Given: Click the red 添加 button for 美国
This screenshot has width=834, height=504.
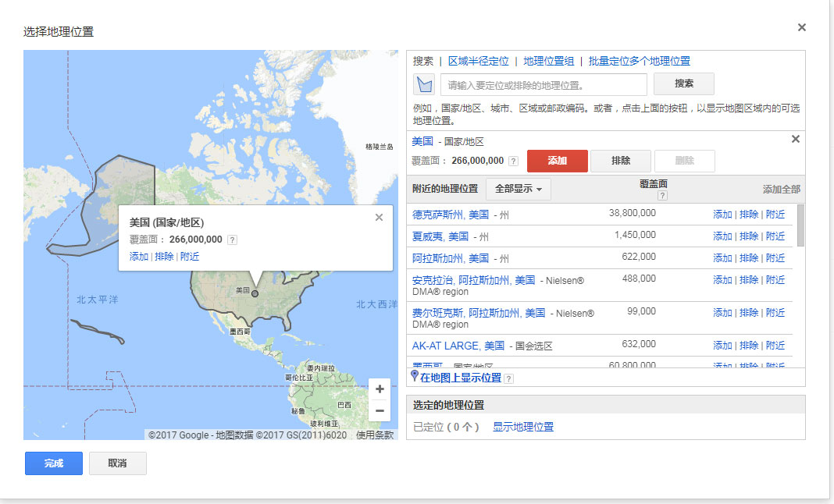Looking at the screenshot, I should click(x=558, y=161).
